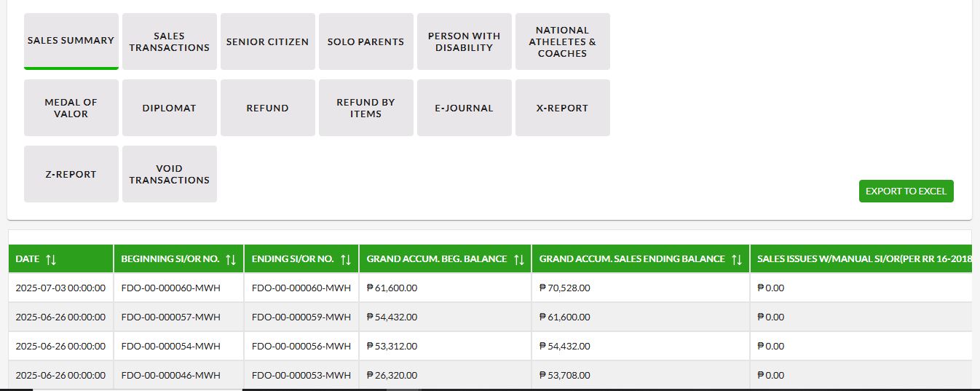Sort table by the Date column arrows

click(51, 259)
